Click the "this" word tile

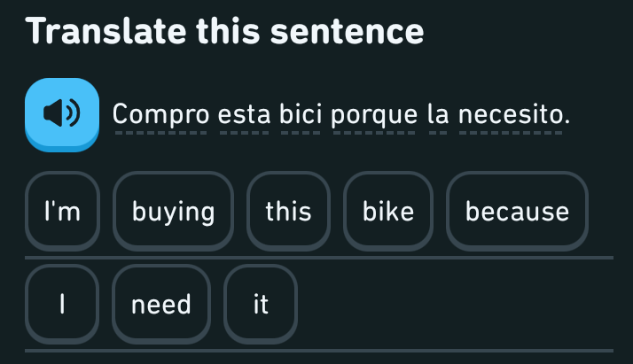[288, 212]
